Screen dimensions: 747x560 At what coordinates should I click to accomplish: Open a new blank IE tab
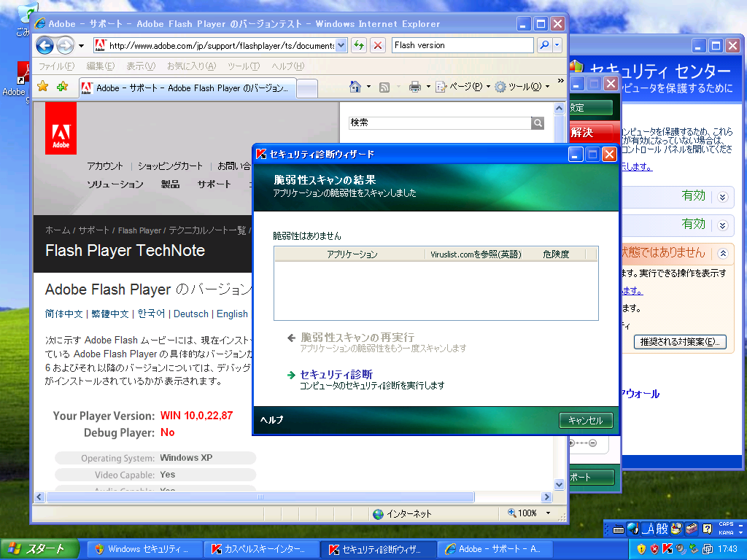pyautogui.click(x=307, y=88)
